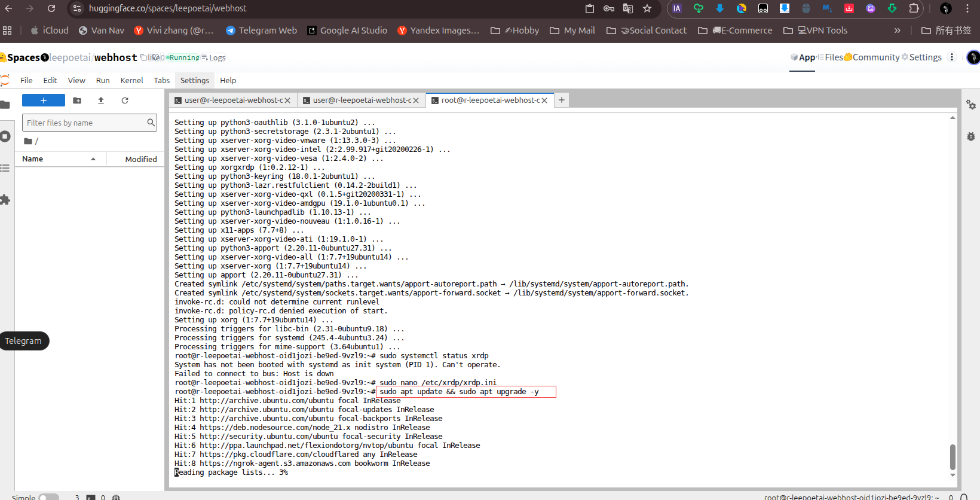Toggle the Simple interface mode switch
The image size is (980, 500).
click(x=48, y=497)
